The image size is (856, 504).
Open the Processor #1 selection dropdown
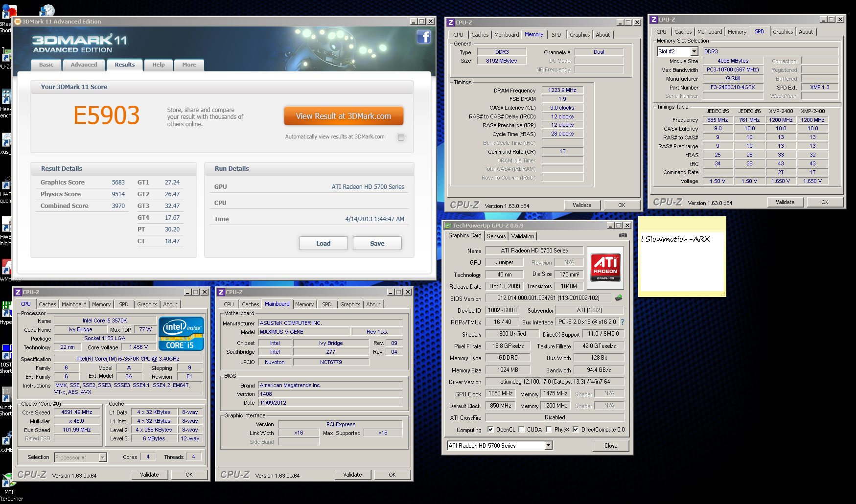pyautogui.click(x=103, y=458)
